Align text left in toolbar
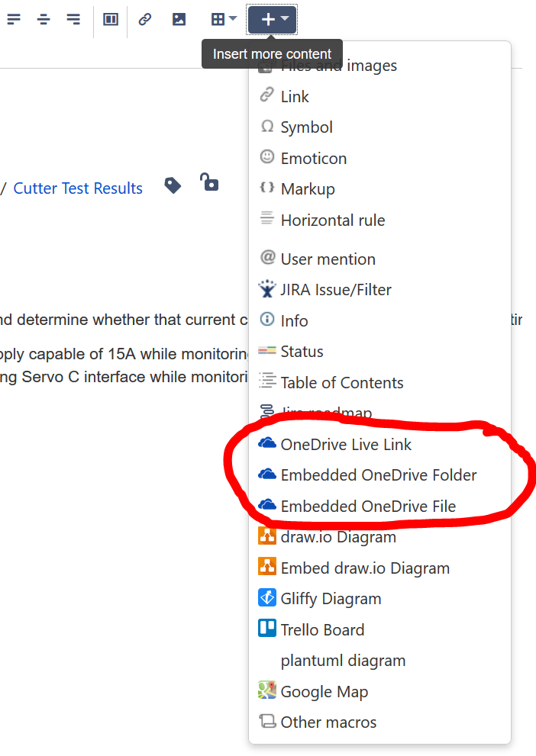This screenshot has height=756, width=536. (14, 19)
